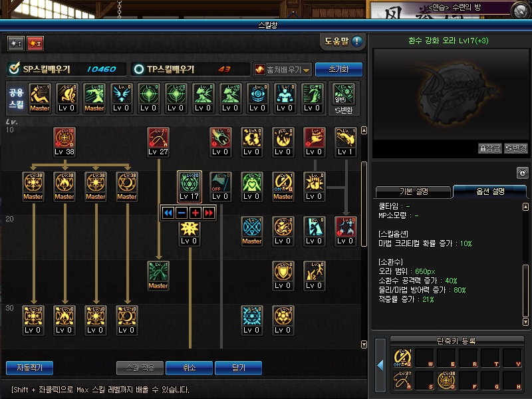Switch to skill page II tab

[x=35, y=43]
